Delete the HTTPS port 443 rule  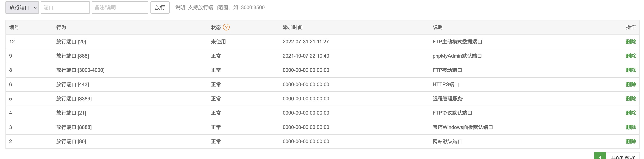coord(631,84)
